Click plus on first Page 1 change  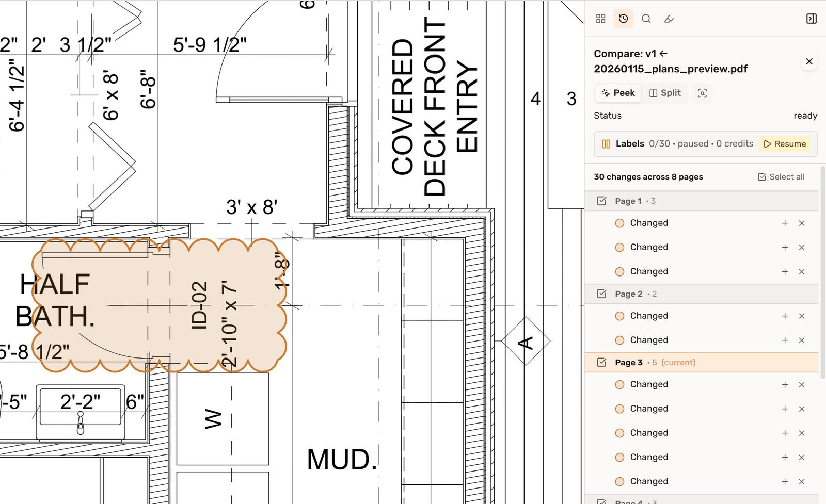[x=785, y=223]
